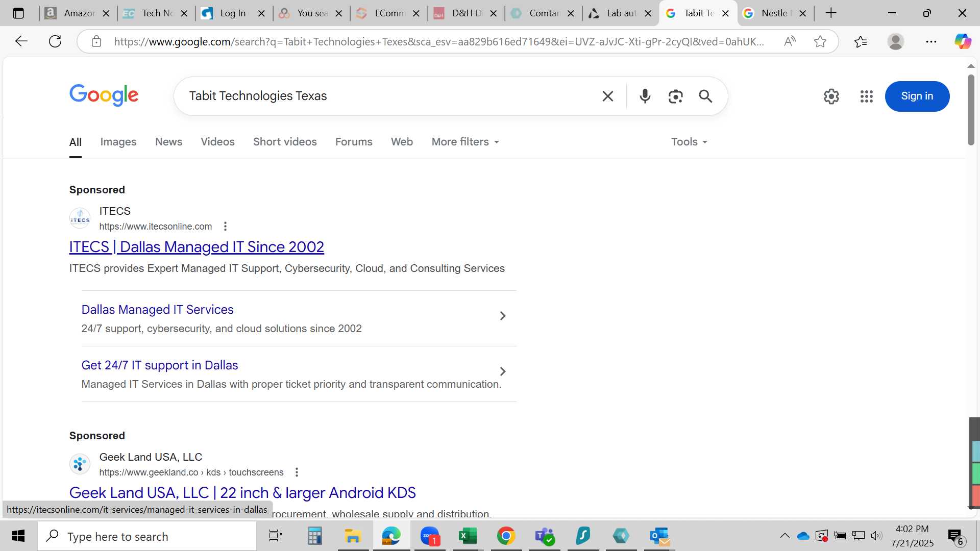Open Excel from the taskbar

(468, 536)
